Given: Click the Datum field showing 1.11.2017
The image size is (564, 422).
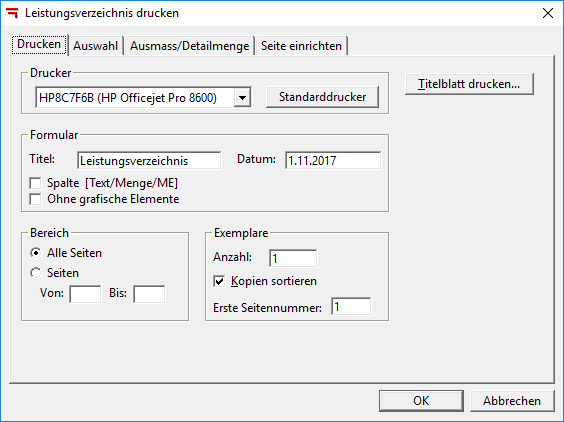Looking at the screenshot, I should 333,160.
